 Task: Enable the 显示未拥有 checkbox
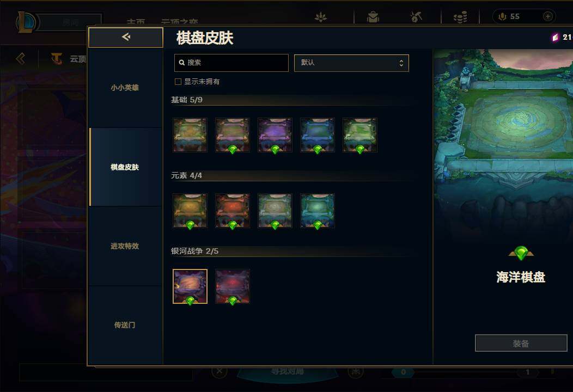[x=178, y=82]
